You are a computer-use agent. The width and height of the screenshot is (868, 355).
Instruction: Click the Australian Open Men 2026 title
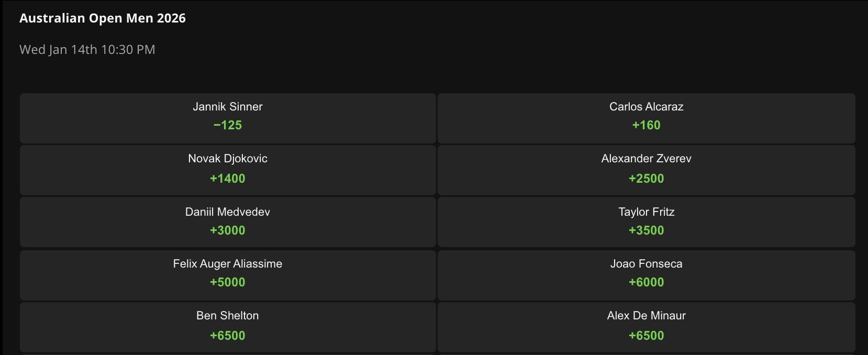[103, 18]
